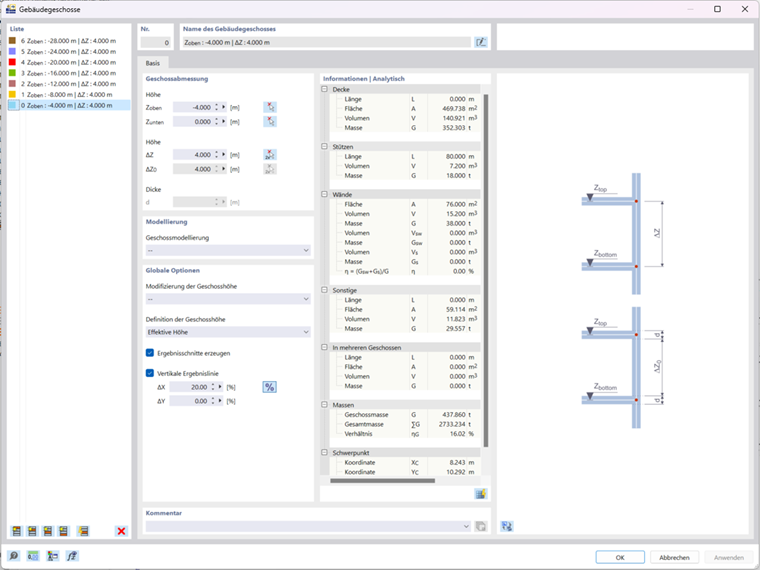Open Definition der Geschosshöhe dropdown

(228, 332)
